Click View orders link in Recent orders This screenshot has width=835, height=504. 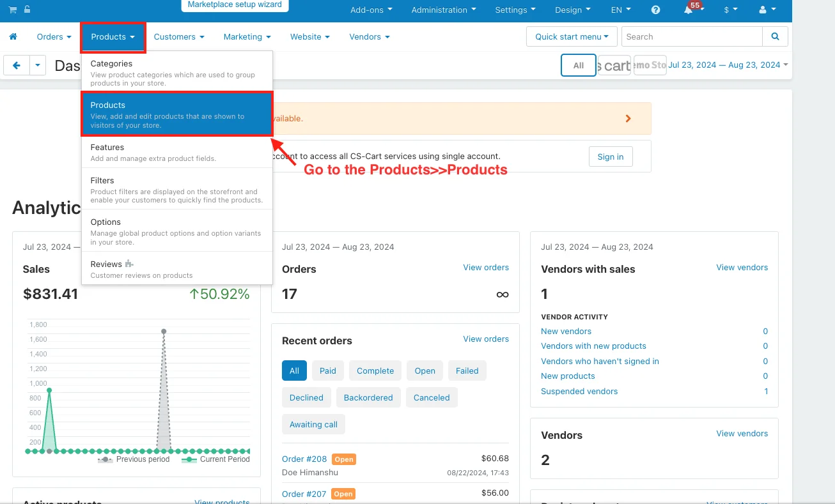tap(486, 339)
